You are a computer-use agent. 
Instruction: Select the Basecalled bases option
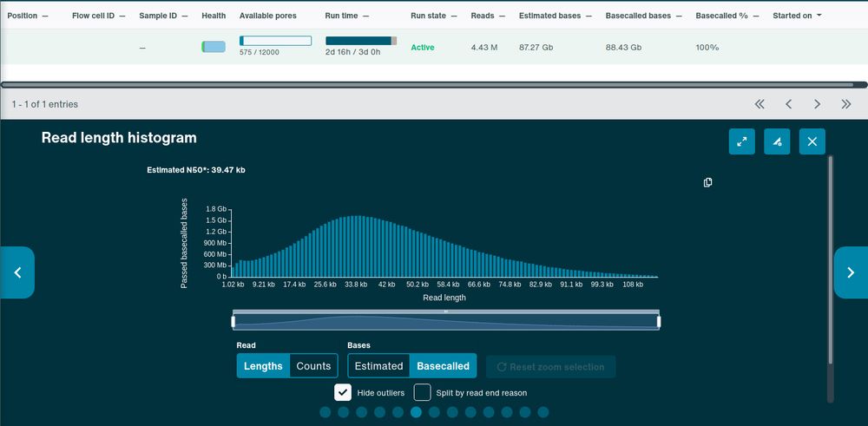tap(443, 365)
